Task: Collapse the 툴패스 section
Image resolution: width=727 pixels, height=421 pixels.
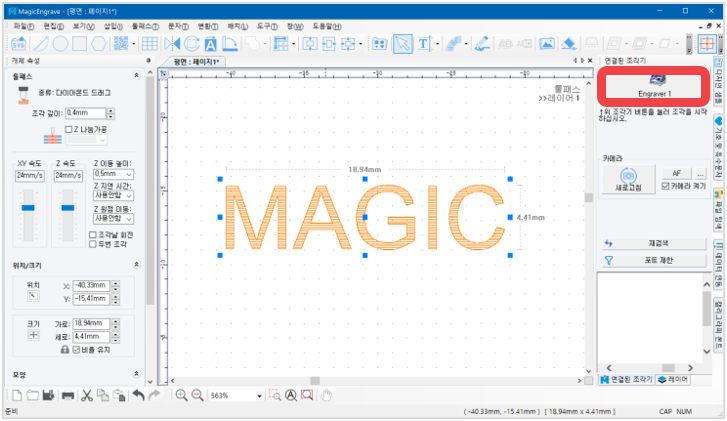Action: pos(136,75)
